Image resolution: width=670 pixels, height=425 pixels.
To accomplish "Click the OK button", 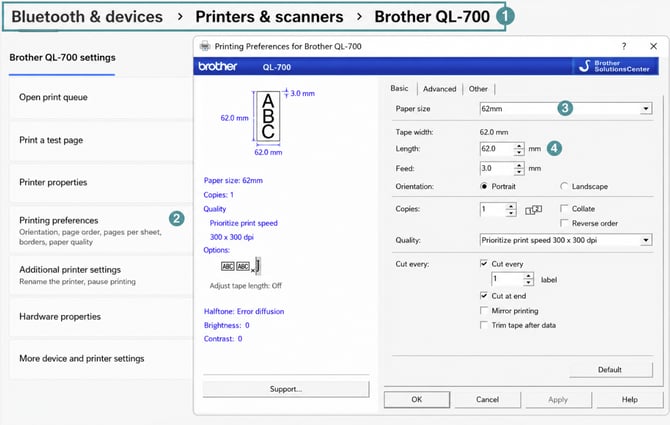I will (417, 400).
